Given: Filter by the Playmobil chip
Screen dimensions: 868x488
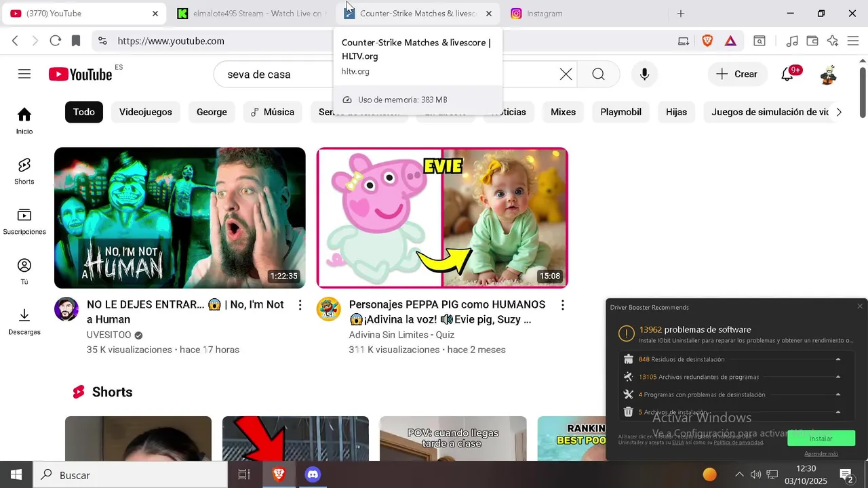Looking at the screenshot, I should point(620,112).
